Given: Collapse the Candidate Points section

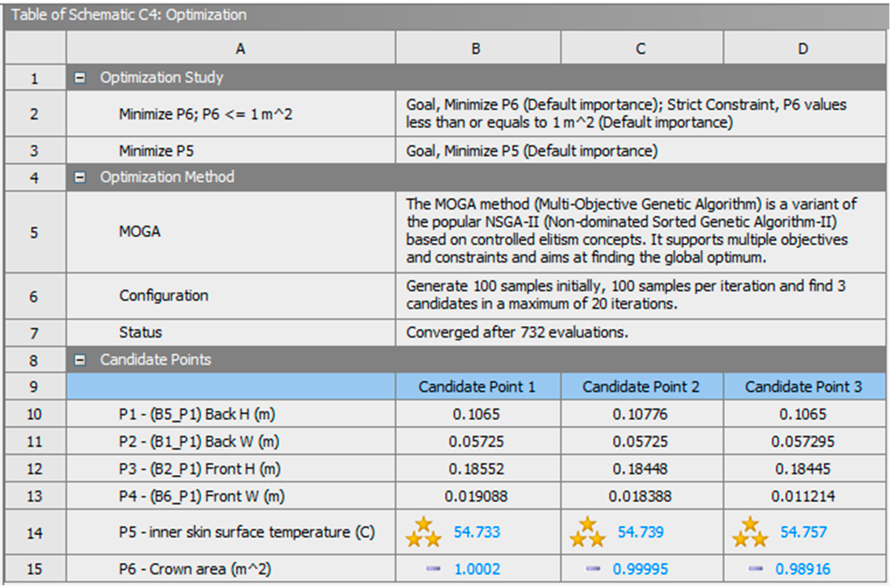Looking at the screenshot, I should (80, 360).
